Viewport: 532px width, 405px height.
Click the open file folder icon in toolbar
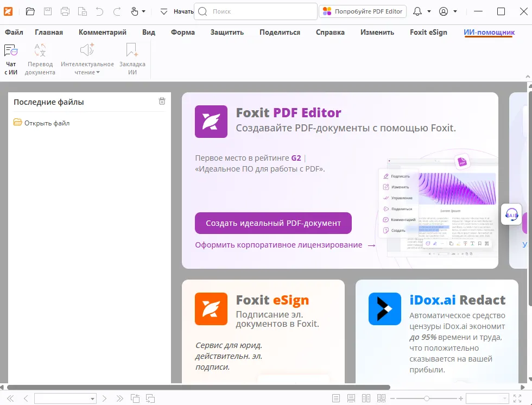[x=30, y=11]
